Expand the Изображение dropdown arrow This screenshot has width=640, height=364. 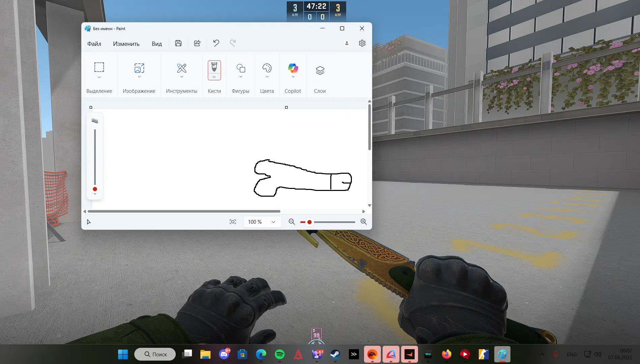139,77
